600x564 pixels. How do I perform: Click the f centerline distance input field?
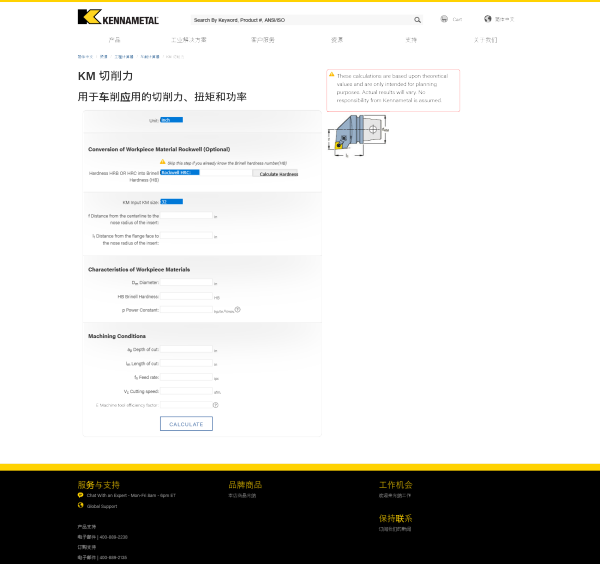click(186, 215)
